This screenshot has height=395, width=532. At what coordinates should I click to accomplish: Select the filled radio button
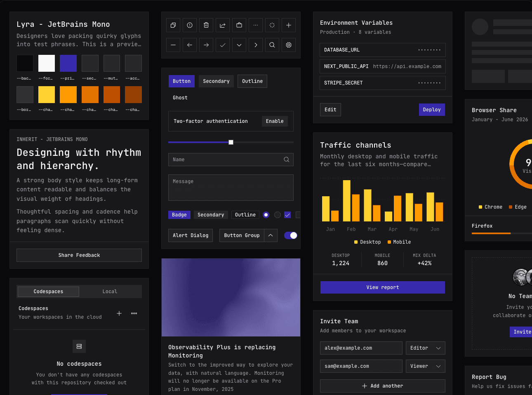click(266, 215)
